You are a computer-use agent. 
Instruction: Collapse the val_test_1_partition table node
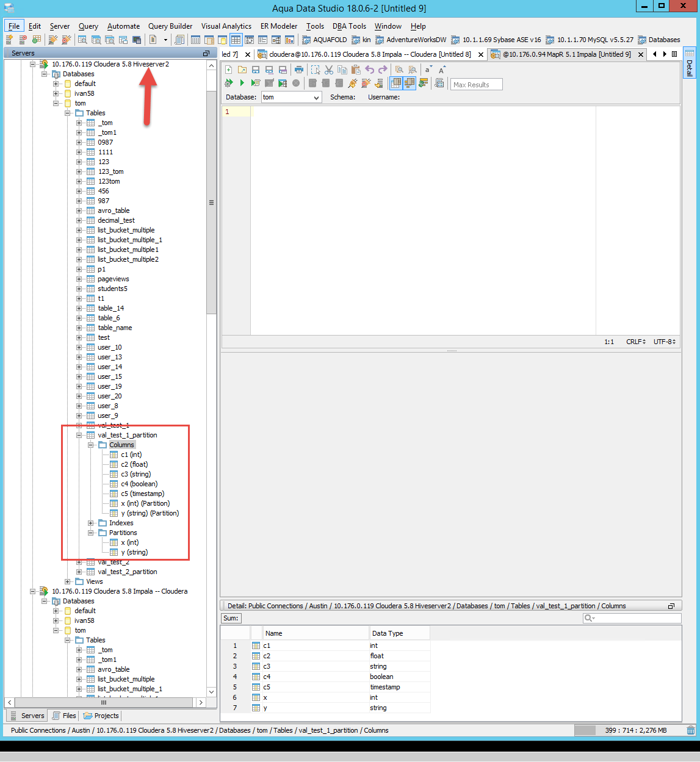[79, 435]
